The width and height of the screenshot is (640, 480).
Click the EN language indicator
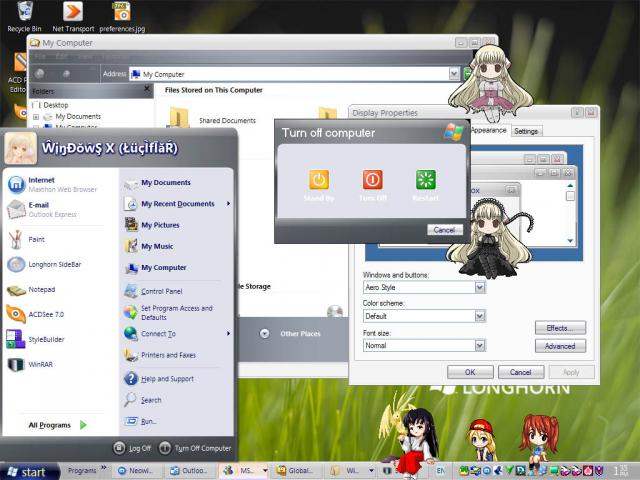pos(441,471)
